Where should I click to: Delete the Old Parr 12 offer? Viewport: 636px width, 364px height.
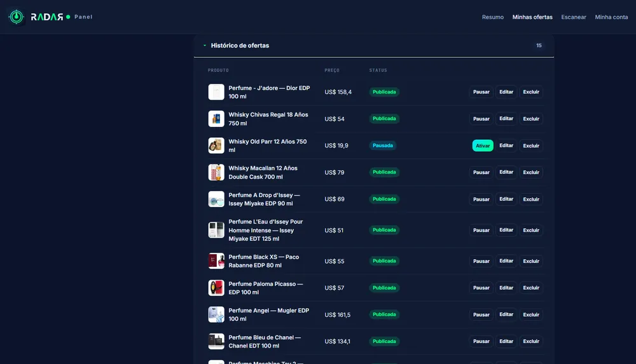(x=531, y=145)
